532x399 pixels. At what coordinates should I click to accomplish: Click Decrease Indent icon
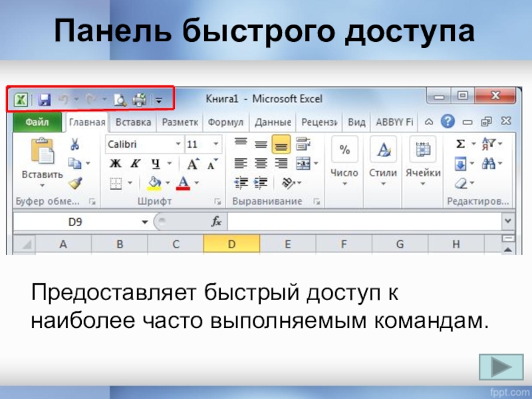241,183
